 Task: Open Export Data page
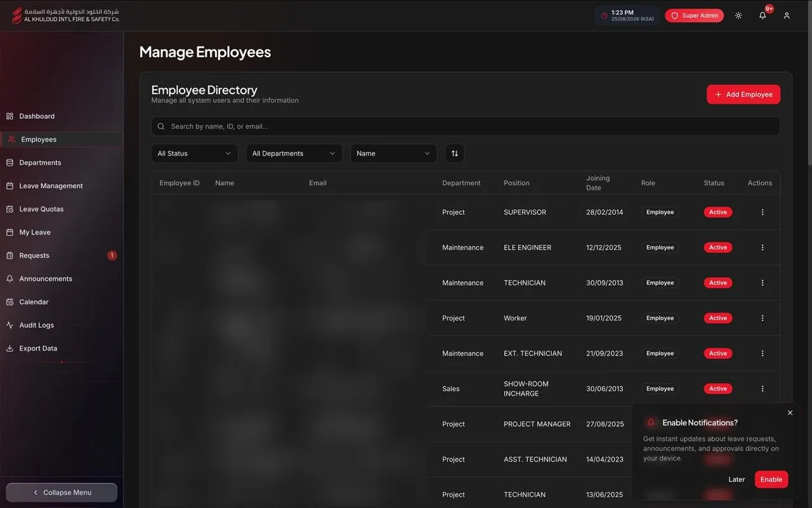62,348
